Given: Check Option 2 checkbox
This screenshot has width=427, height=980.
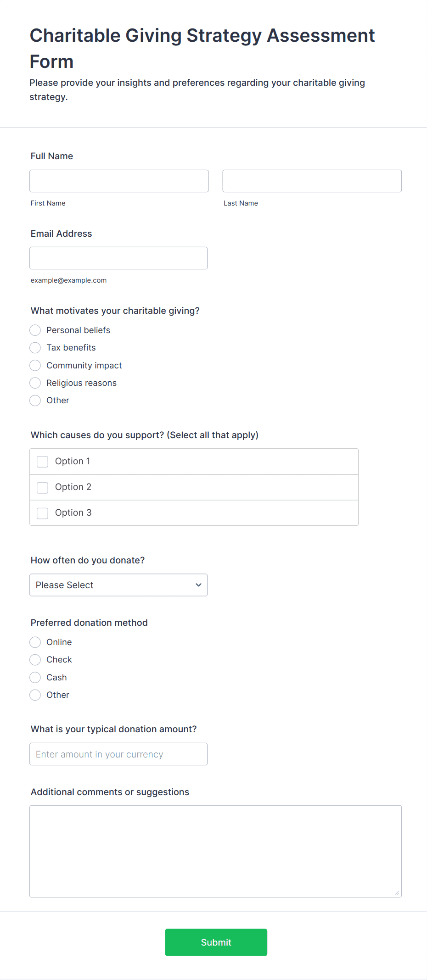Looking at the screenshot, I should click(42, 487).
